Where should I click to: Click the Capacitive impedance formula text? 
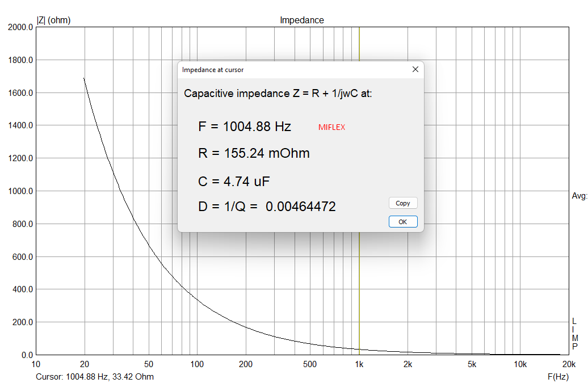278,93
